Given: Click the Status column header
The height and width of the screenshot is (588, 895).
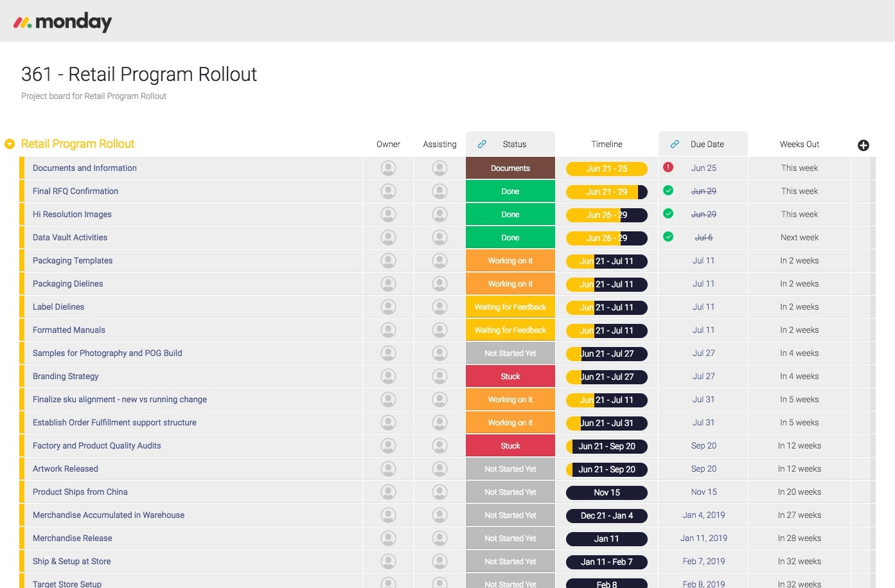Looking at the screenshot, I should (x=514, y=145).
